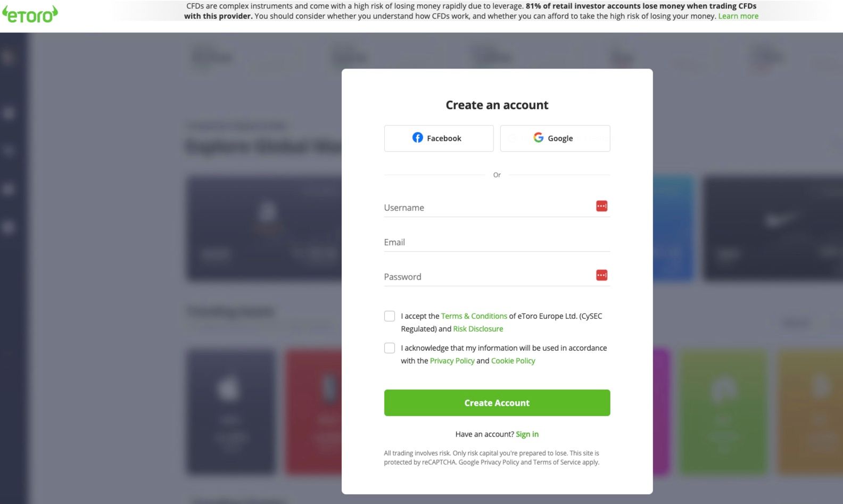Image resolution: width=843 pixels, height=504 pixels.
Task: Open the Privacy Policy link
Action: [452, 361]
